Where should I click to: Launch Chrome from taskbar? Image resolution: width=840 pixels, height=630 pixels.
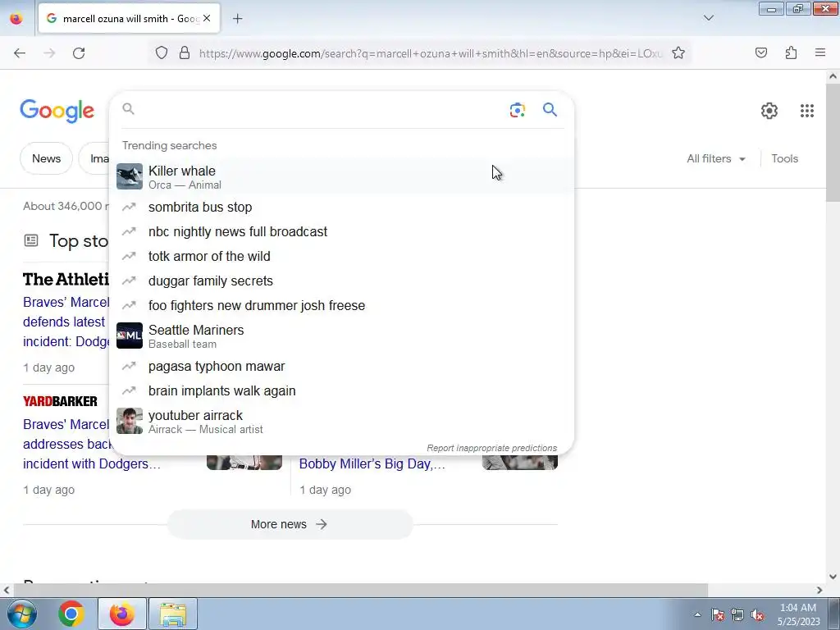coord(71,614)
